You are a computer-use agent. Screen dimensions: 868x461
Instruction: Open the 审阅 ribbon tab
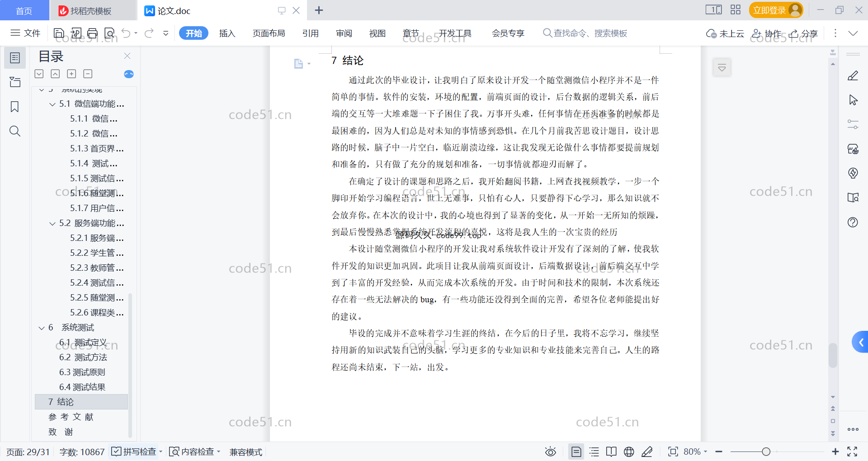click(344, 33)
